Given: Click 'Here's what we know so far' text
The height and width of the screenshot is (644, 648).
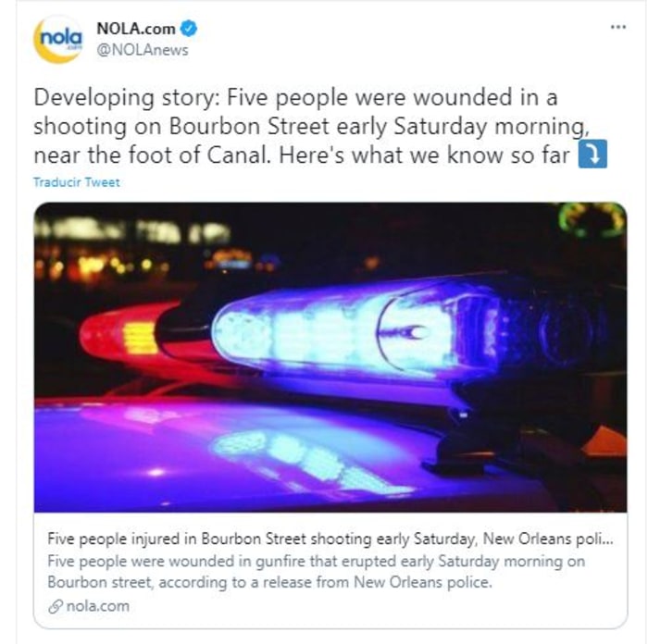Looking at the screenshot, I should 424,155.
